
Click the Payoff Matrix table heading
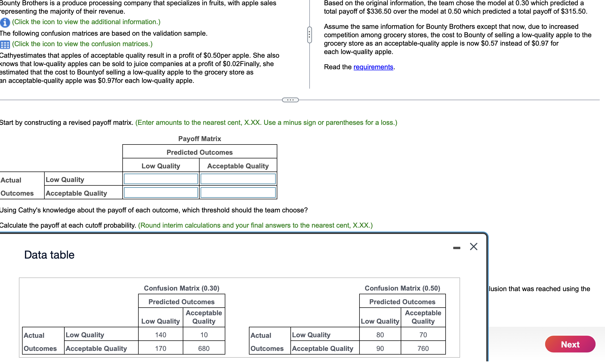coord(200,138)
